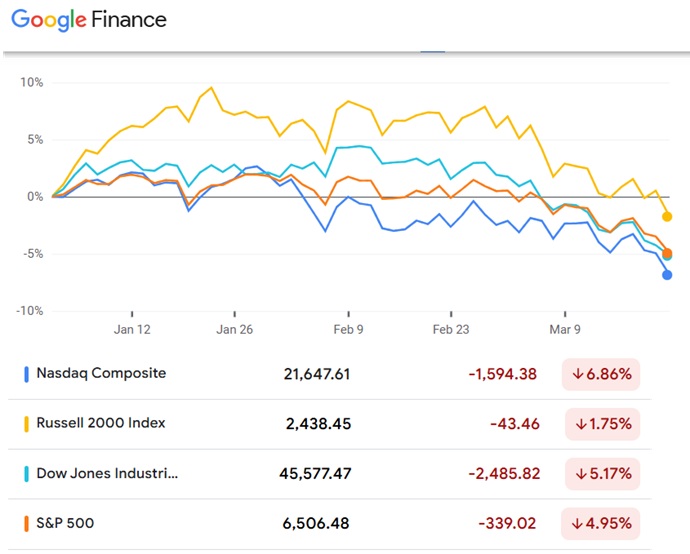Click the Feb 9 axis label
Viewport: 690px width, 554px height.
348,330
